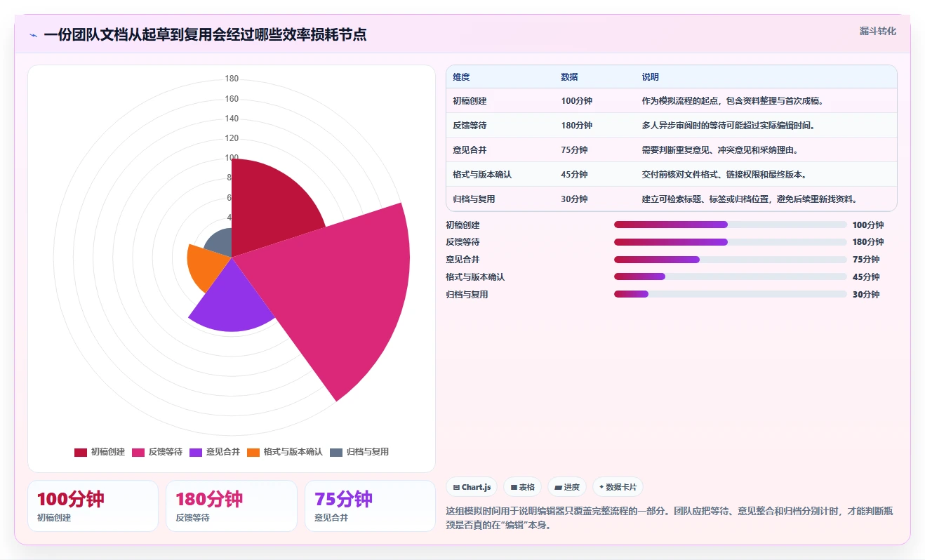The width and height of the screenshot is (925, 560).
Task: Click the 格式与版本确认 progress bar
Action: tap(730, 277)
